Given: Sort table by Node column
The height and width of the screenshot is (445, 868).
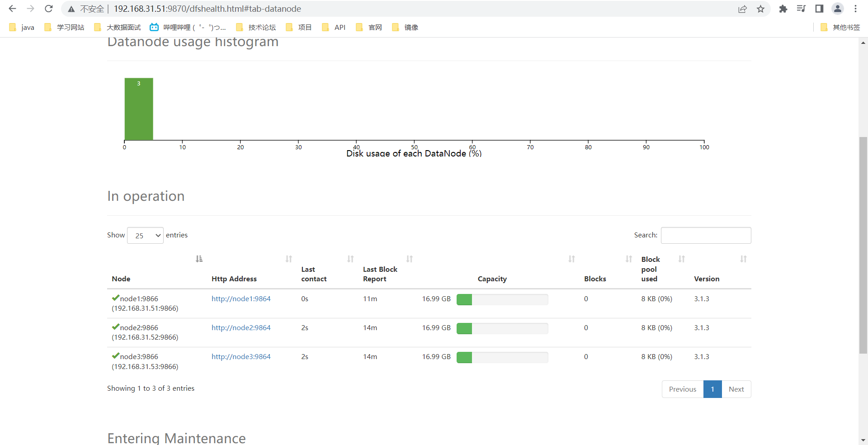Looking at the screenshot, I should click(x=199, y=259).
